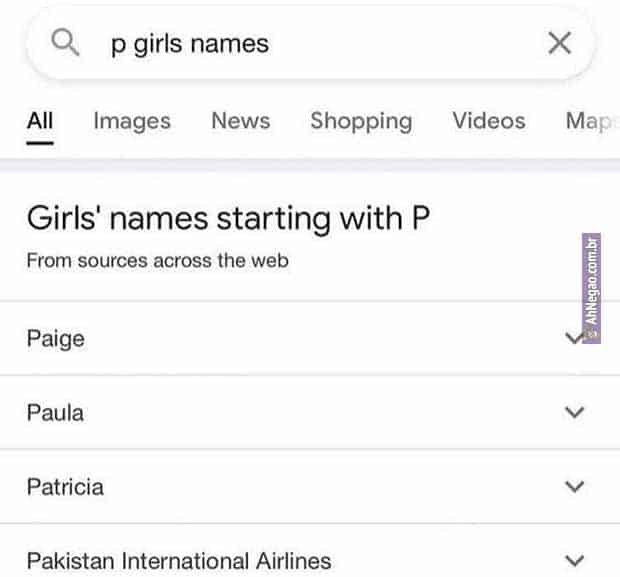The height and width of the screenshot is (577, 620).
Task: Expand the Patricia chevron arrow
Action: click(574, 487)
